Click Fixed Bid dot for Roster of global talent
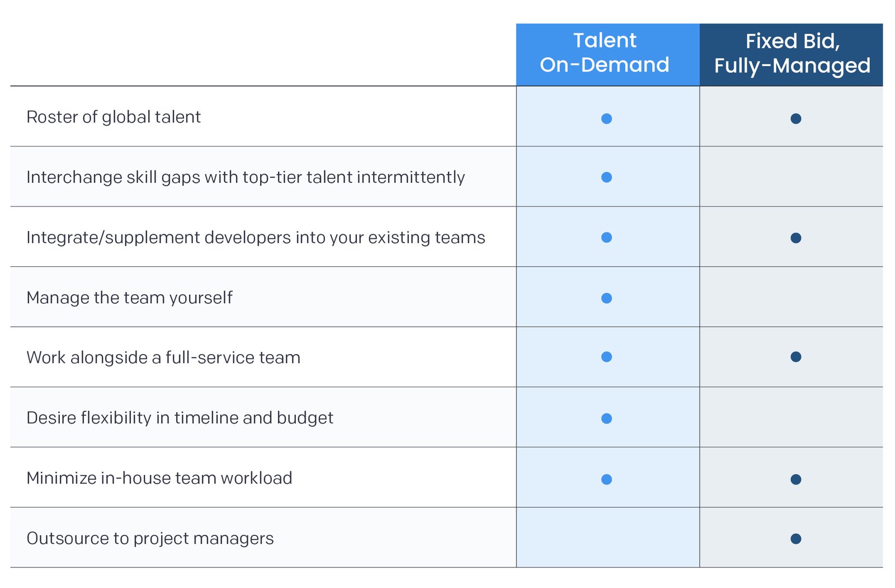The width and height of the screenshot is (895, 588). [x=796, y=119]
